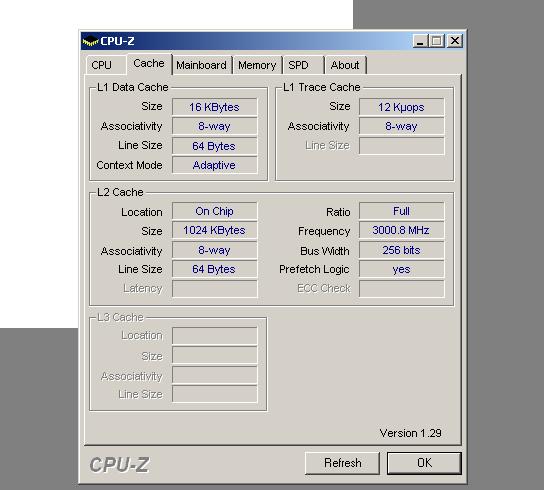Screen dimensions: 544x490
Task: Click the L2 Cache line size '64 Bytes'
Action: pyautogui.click(x=214, y=269)
